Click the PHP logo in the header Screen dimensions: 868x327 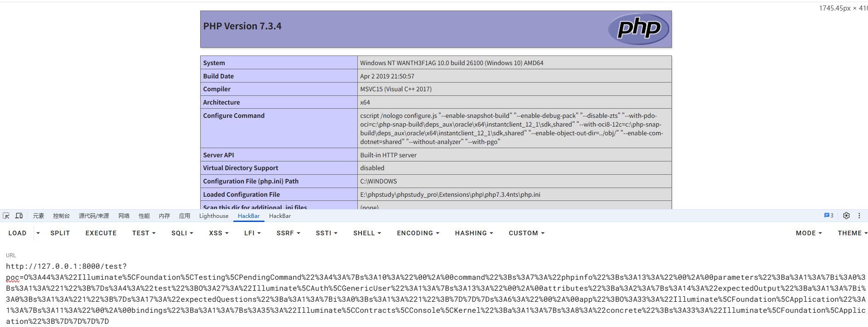[638, 29]
